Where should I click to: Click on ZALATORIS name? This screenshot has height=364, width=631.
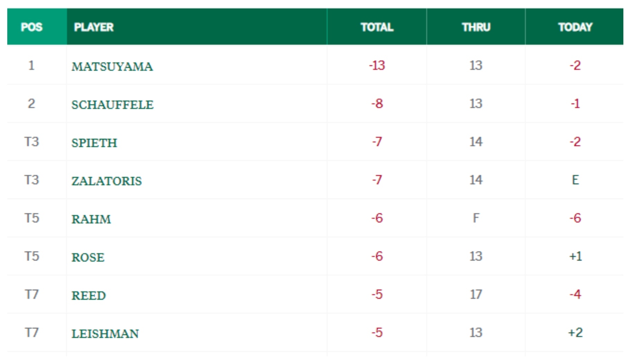tap(106, 181)
